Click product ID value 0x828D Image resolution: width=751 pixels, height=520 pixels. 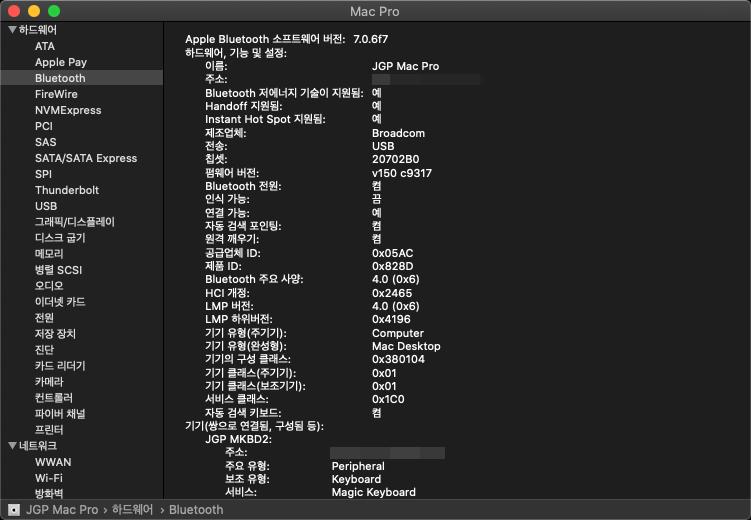point(393,266)
